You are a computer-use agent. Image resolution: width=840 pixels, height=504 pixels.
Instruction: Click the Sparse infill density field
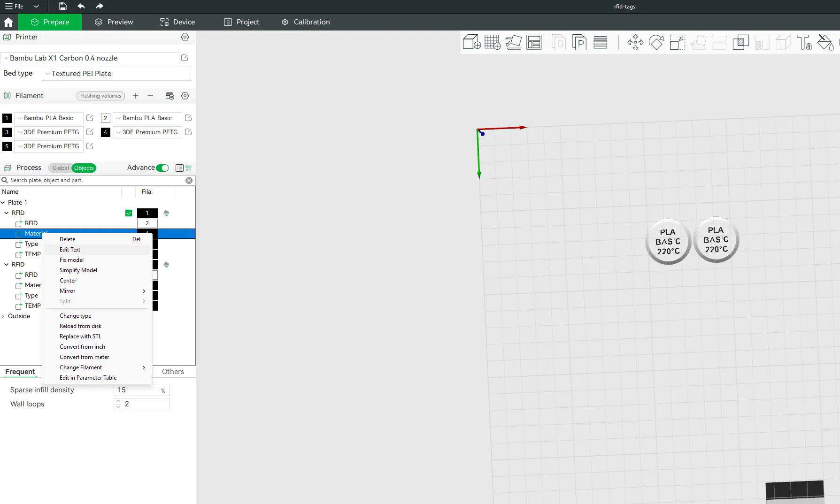click(137, 390)
